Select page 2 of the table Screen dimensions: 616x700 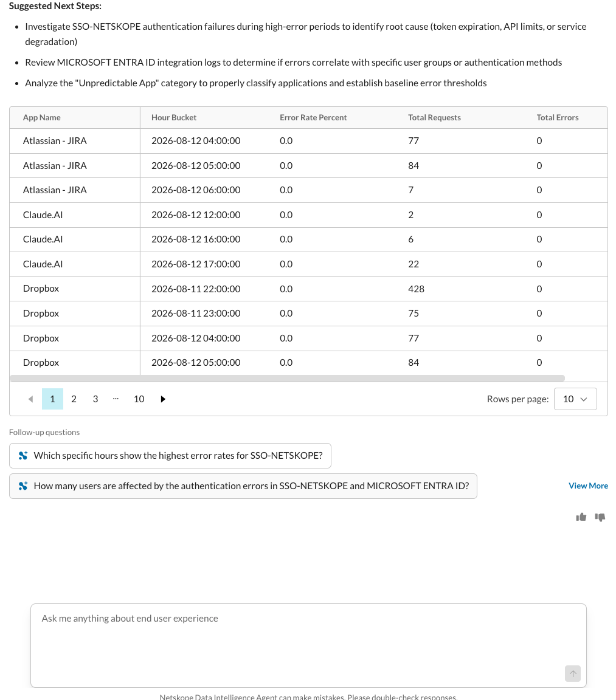point(74,399)
